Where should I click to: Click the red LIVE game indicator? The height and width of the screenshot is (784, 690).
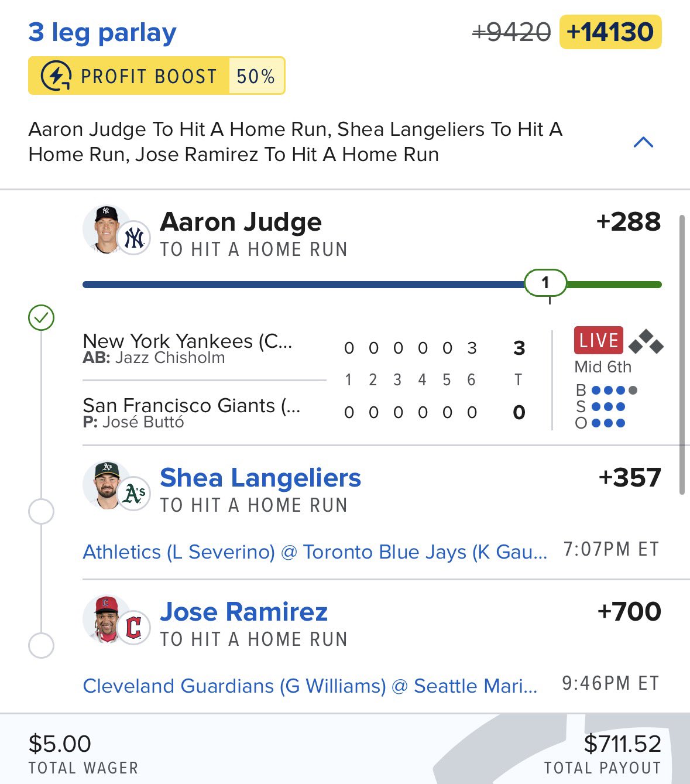click(598, 341)
